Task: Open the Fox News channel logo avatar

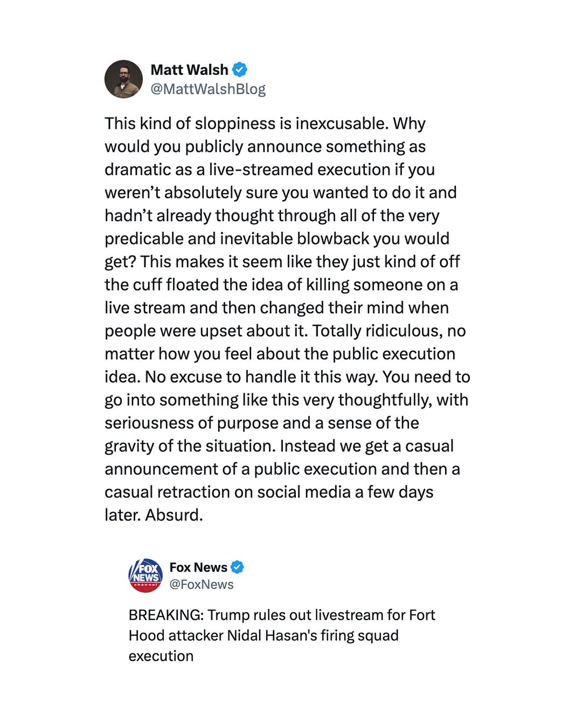Action: tap(145, 575)
